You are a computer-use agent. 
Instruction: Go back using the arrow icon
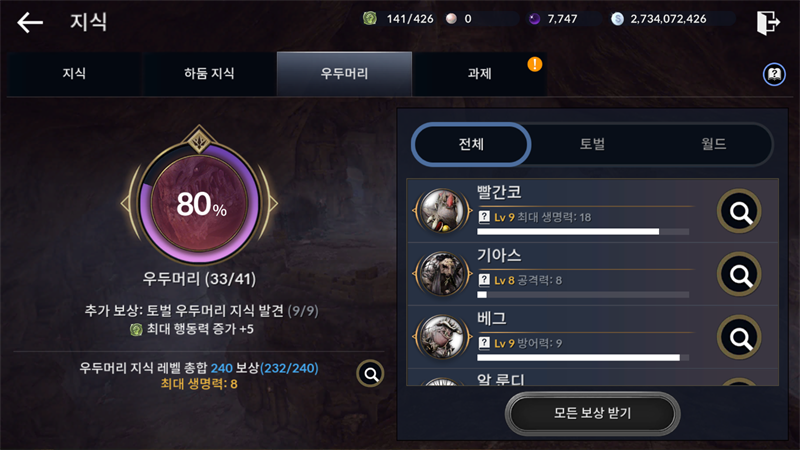[30, 22]
